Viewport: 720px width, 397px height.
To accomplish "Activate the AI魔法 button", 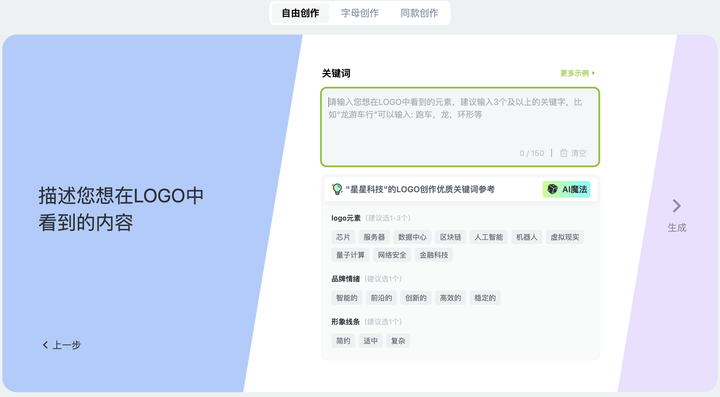I will point(567,189).
